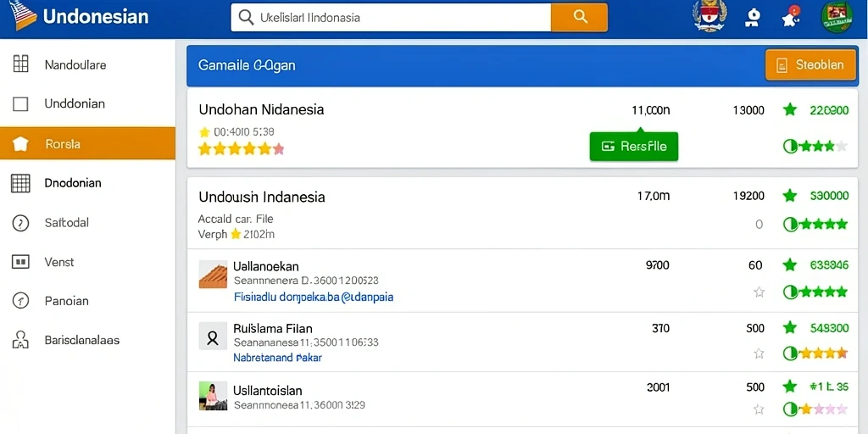Screen dimensions: 868x434
Task: Open the crest emblem icon in header
Action: [x=709, y=17]
